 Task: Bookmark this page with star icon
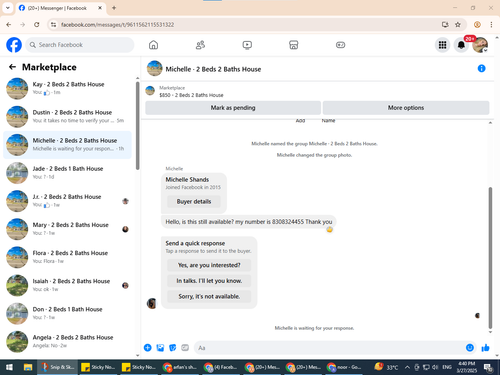[x=458, y=24]
